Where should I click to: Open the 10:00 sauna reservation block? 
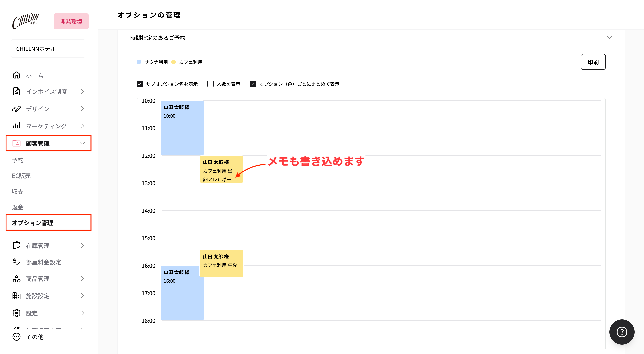point(182,128)
